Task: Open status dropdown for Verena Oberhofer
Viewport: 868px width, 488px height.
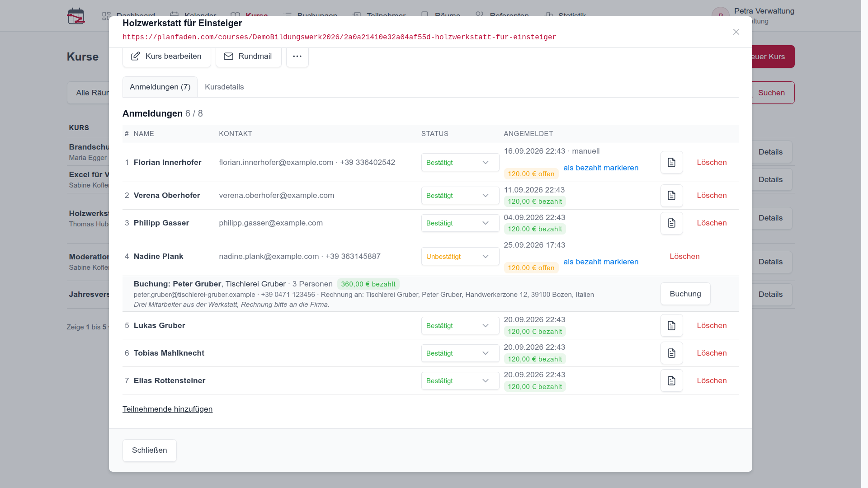Action: 460,195
